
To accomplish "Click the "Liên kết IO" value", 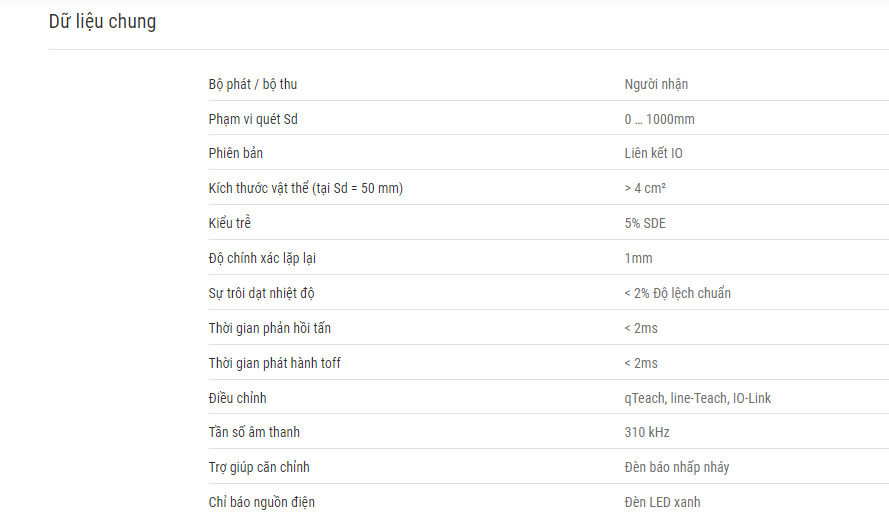I will click(653, 153).
